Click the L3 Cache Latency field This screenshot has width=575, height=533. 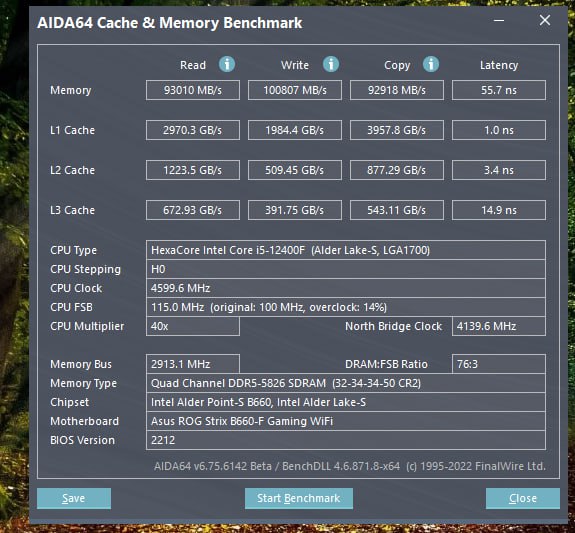click(x=499, y=210)
